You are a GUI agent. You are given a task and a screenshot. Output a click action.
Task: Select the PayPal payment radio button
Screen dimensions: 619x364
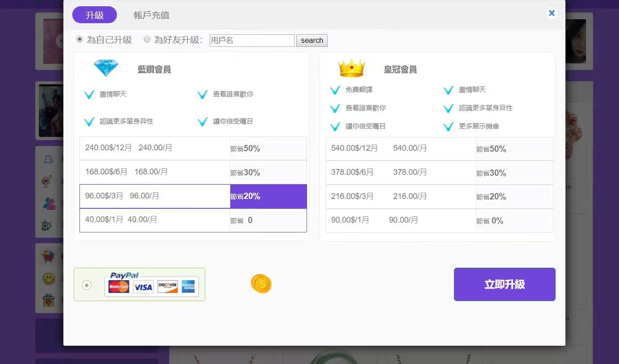[x=87, y=285]
